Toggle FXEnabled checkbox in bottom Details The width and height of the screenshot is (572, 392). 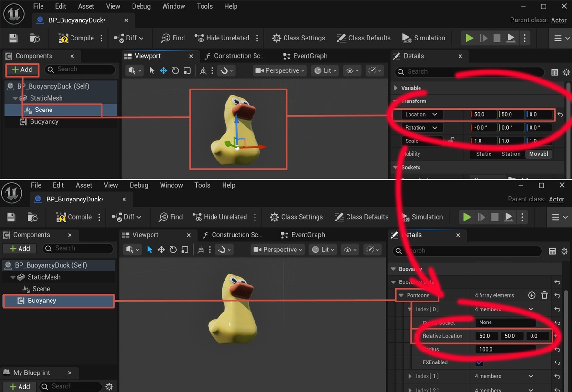(480, 362)
